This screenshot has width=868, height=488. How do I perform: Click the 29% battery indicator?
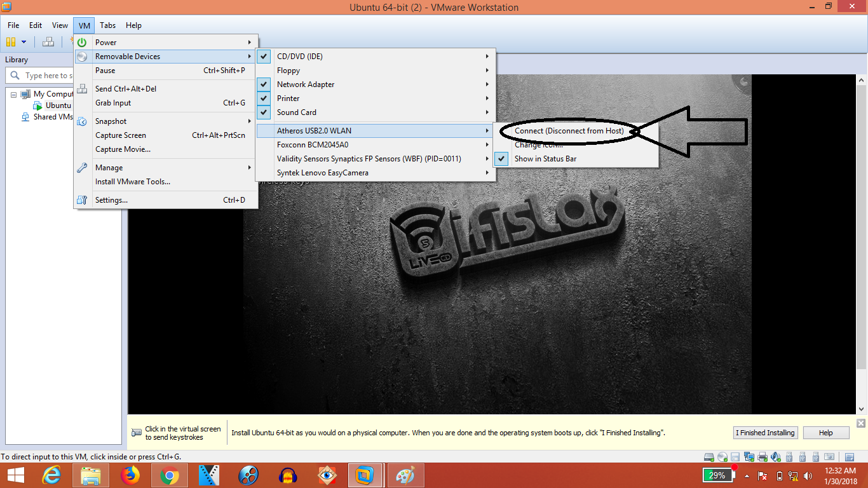(719, 475)
